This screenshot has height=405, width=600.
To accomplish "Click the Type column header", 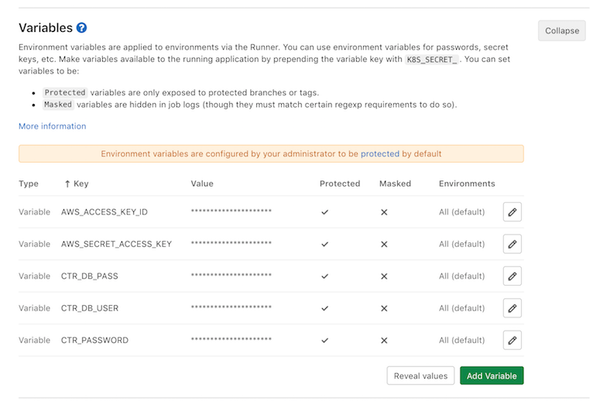I will point(28,184).
